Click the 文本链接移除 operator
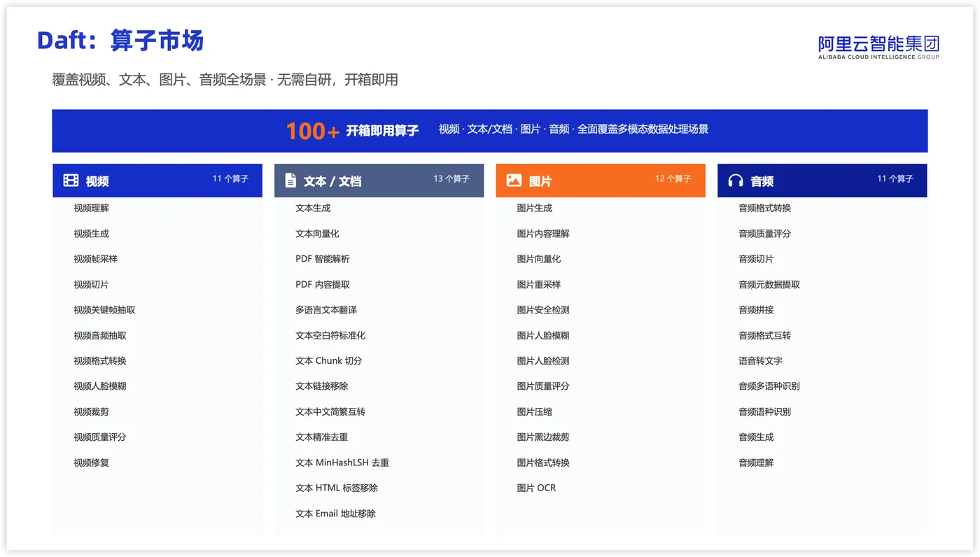This screenshot has height=557, width=980. [322, 386]
